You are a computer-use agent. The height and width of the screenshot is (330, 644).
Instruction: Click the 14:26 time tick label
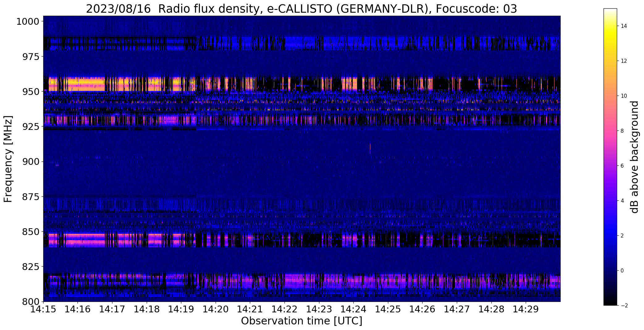(x=423, y=309)
